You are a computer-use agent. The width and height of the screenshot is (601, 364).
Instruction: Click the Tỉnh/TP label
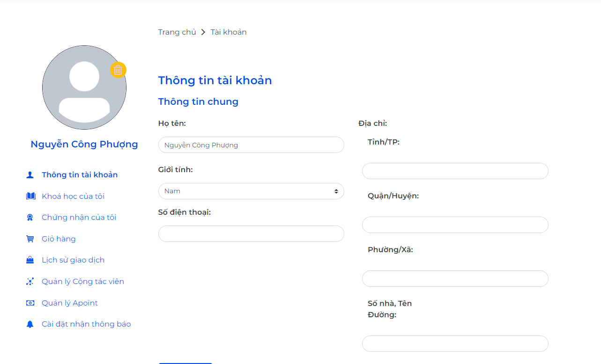click(384, 142)
